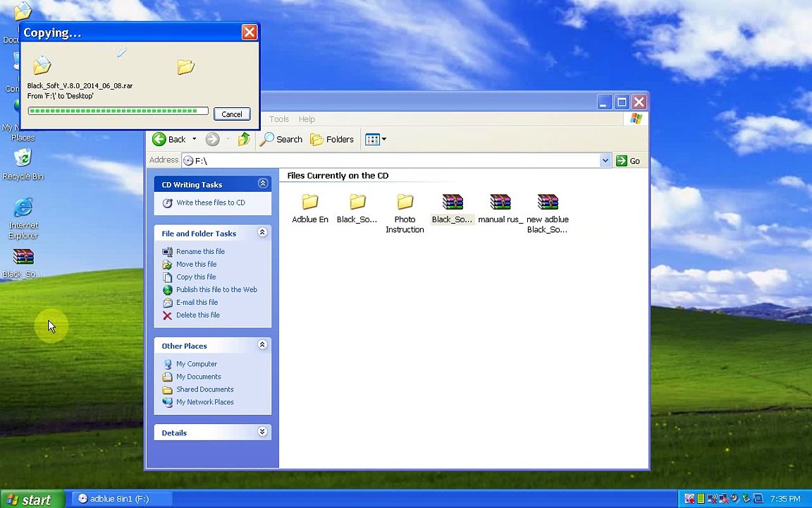Select the highlighted Black_So... RAR archive
The height and width of the screenshot is (508, 812).
tap(452, 208)
